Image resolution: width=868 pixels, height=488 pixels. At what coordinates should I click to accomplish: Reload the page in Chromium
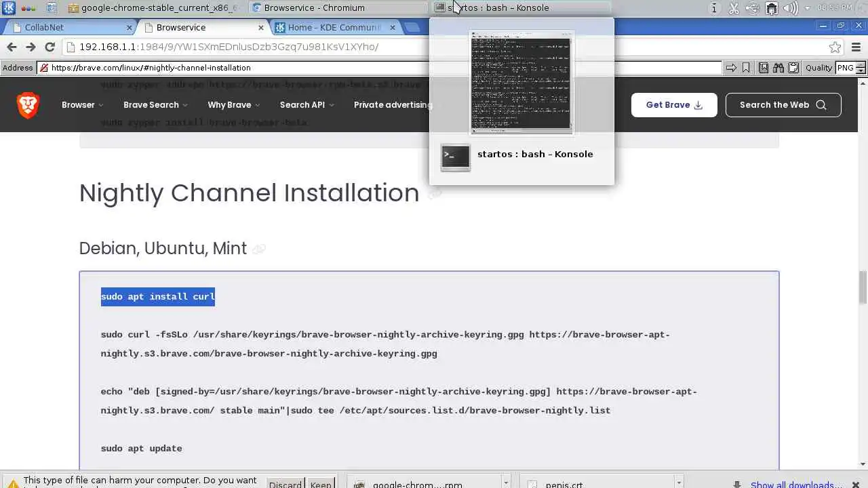pyautogui.click(x=50, y=47)
